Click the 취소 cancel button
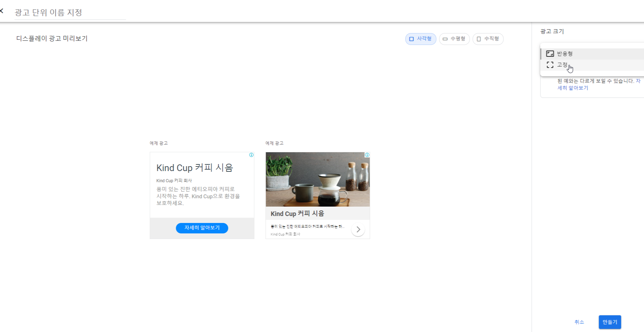 coord(579,322)
